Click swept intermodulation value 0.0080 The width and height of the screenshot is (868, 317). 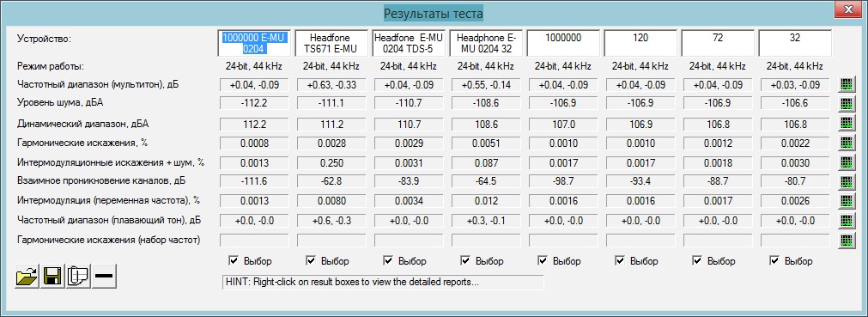(x=331, y=201)
